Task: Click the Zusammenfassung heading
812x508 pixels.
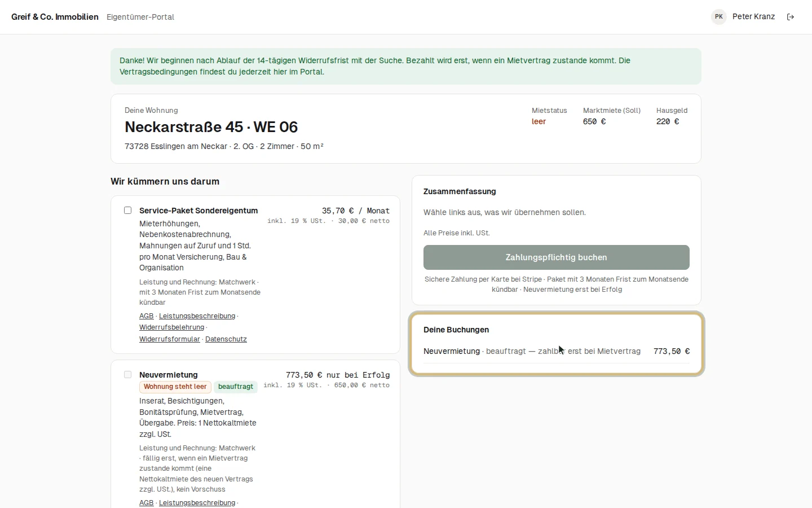Action: pos(460,191)
